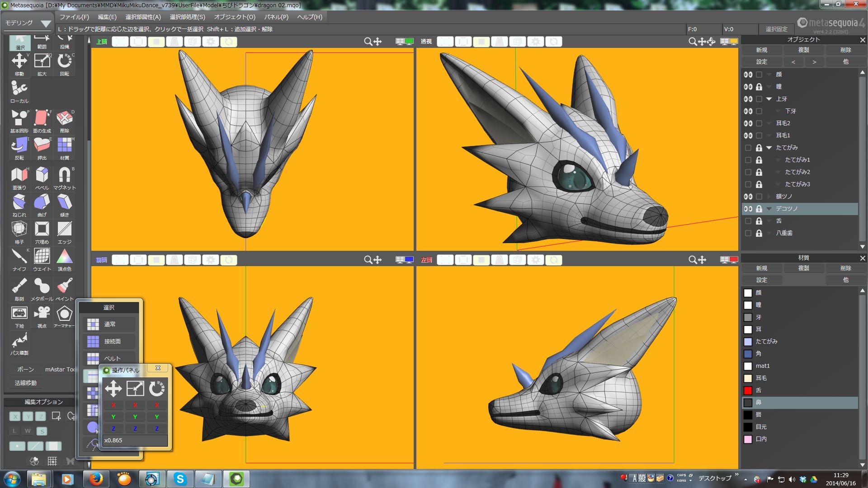Select the 移動 (Move) tool
The height and width of the screenshot is (488, 868).
19,64
